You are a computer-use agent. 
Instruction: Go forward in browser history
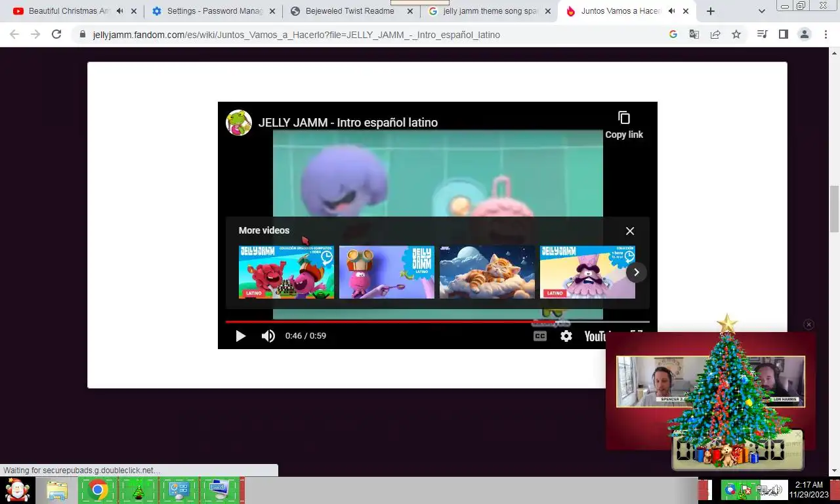pyautogui.click(x=35, y=34)
